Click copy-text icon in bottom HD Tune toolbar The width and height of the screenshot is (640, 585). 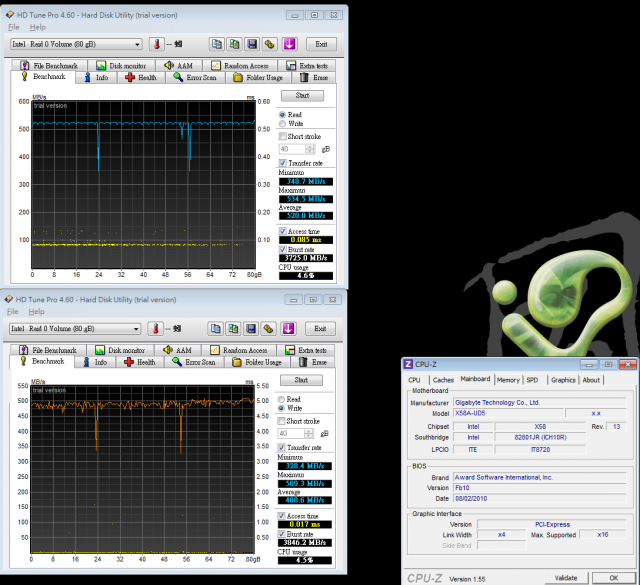pos(216,329)
